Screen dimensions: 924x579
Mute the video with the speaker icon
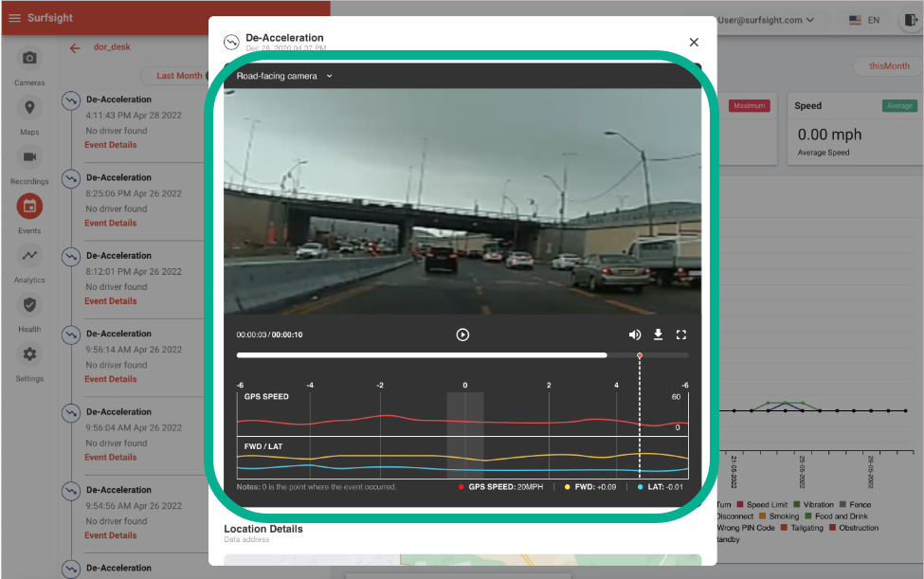(635, 335)
